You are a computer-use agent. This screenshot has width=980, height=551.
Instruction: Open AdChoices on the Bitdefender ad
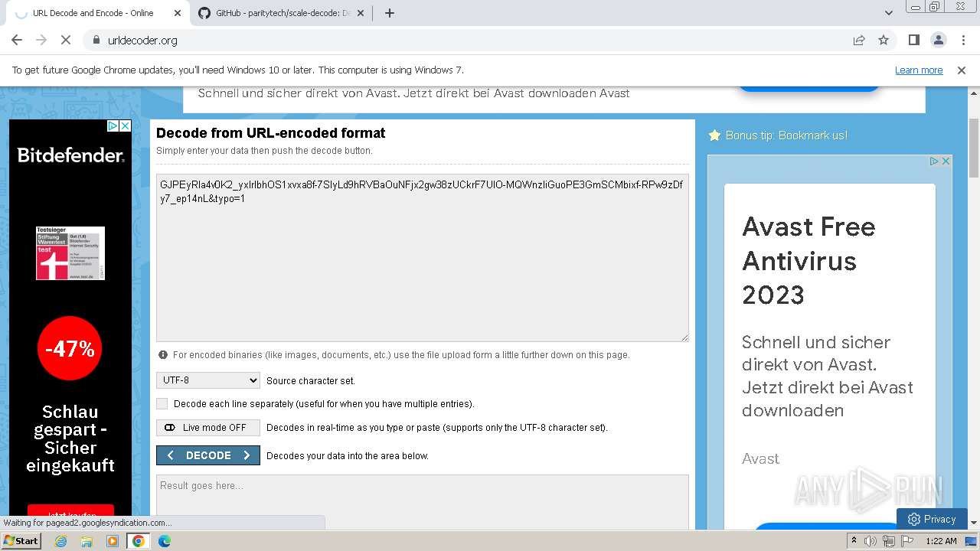[113, 126]
